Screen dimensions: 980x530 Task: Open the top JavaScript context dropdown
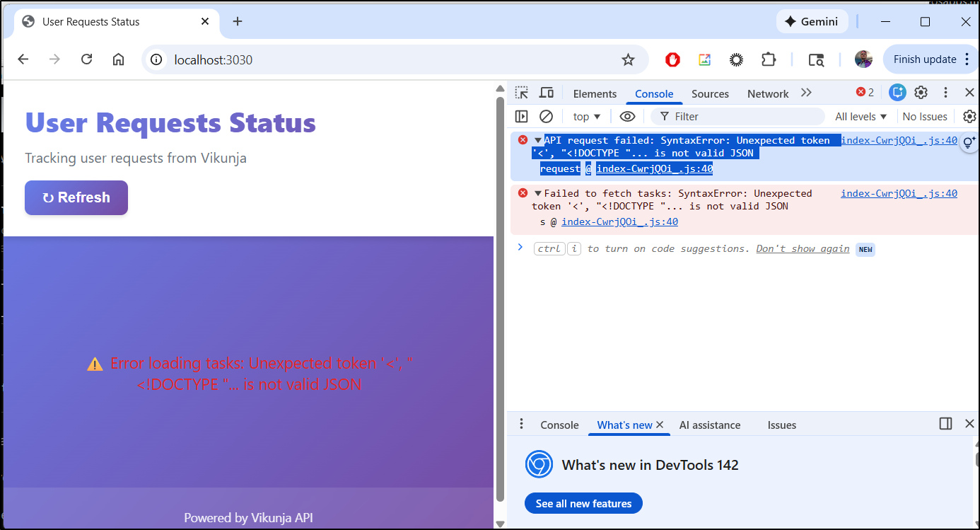[x=587, y=117]
